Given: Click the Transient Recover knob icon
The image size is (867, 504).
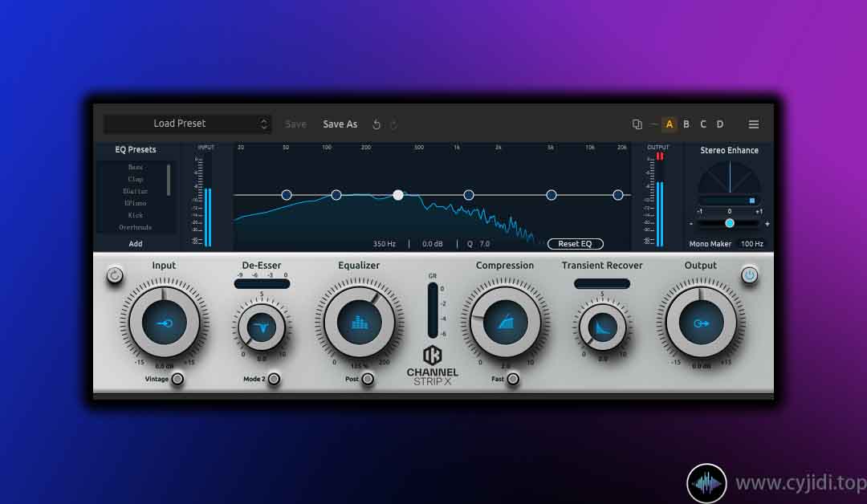Looking at the screenshot, I should tap(602, 327).
